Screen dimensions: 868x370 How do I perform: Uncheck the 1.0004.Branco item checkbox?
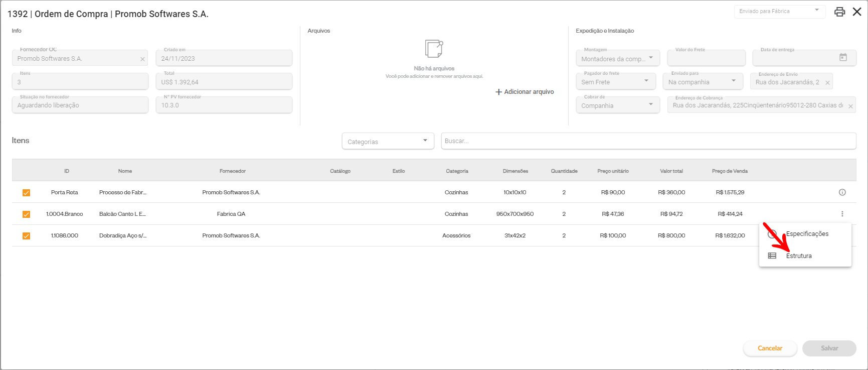tap(26, 214)
